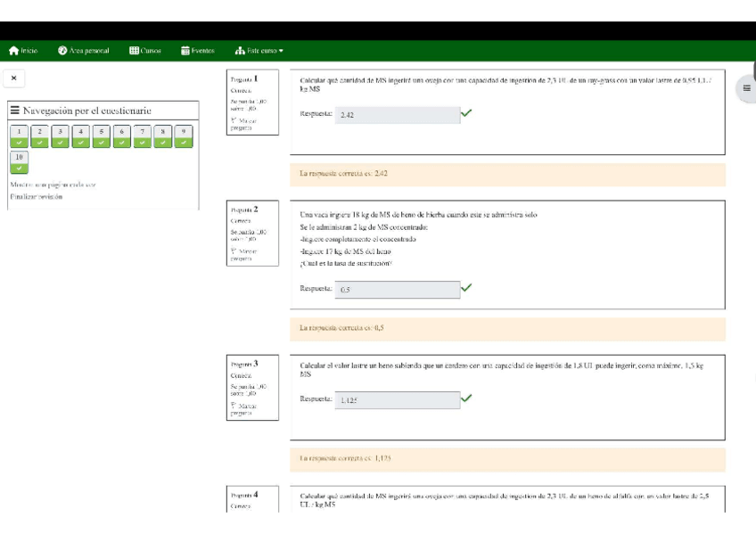
Task: Jump to question 1 in quiz navigation
Action: (20, 136)
